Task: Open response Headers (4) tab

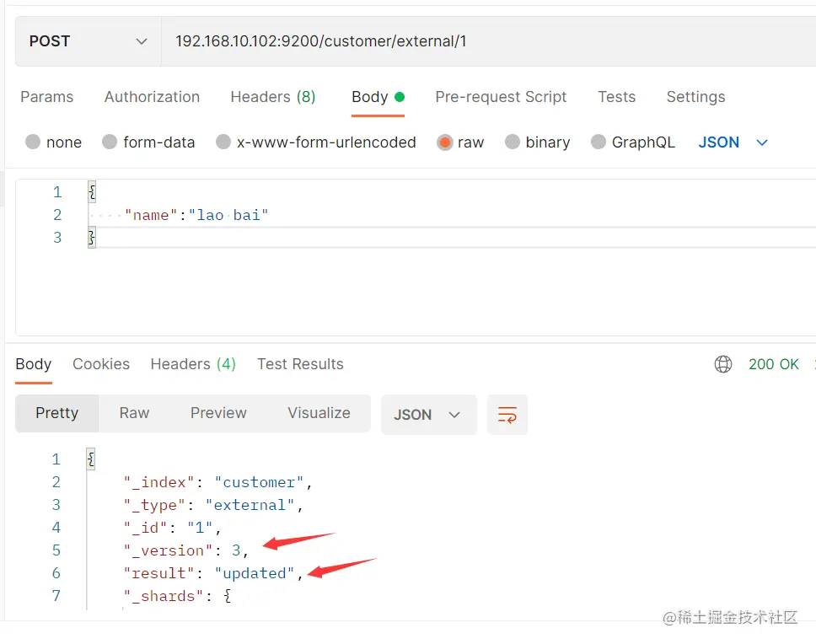Action: click(x=193, y=364)
